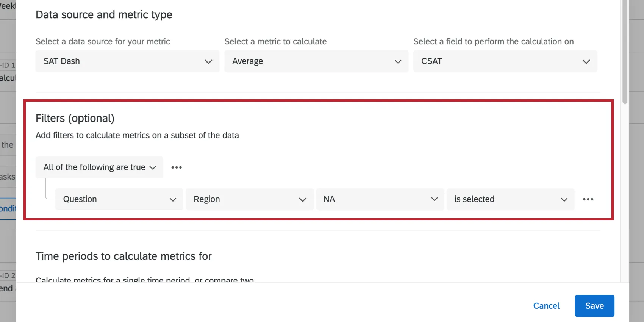This screenshot has height=322, width=644.
Task: Click the chevron arrow in the NA field
Action: (434, 199)
